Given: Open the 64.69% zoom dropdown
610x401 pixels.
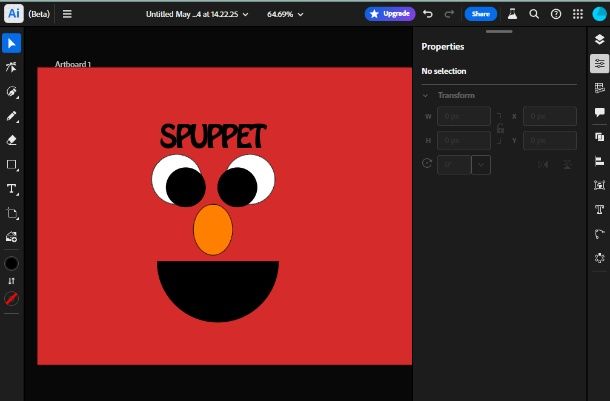Looking at the screenshot, I should (x=285, y=14).
